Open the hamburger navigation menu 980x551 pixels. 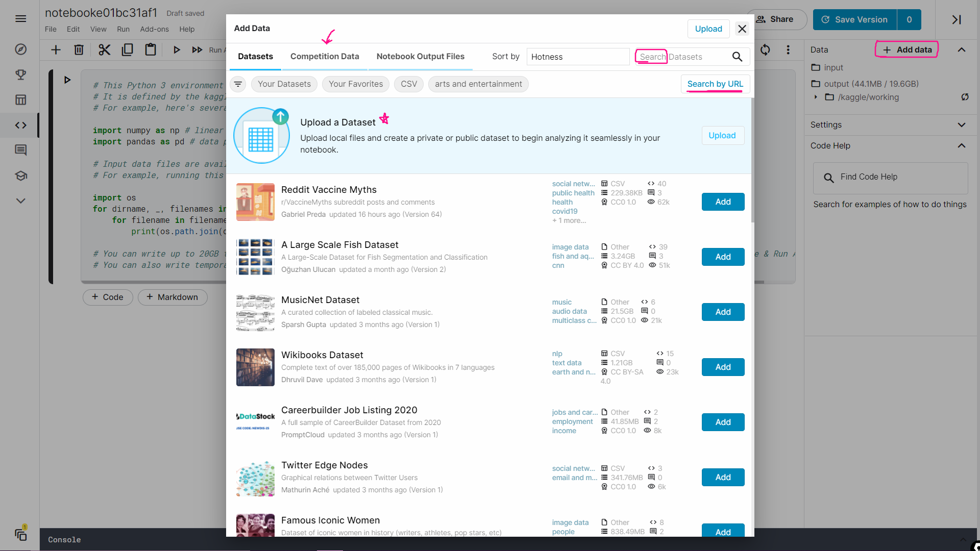point(20,19)
